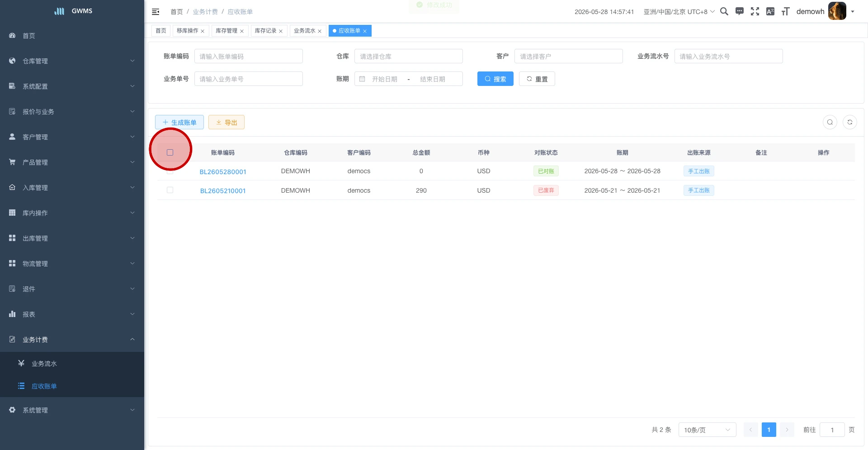Click the 重置 reset button

537,79
